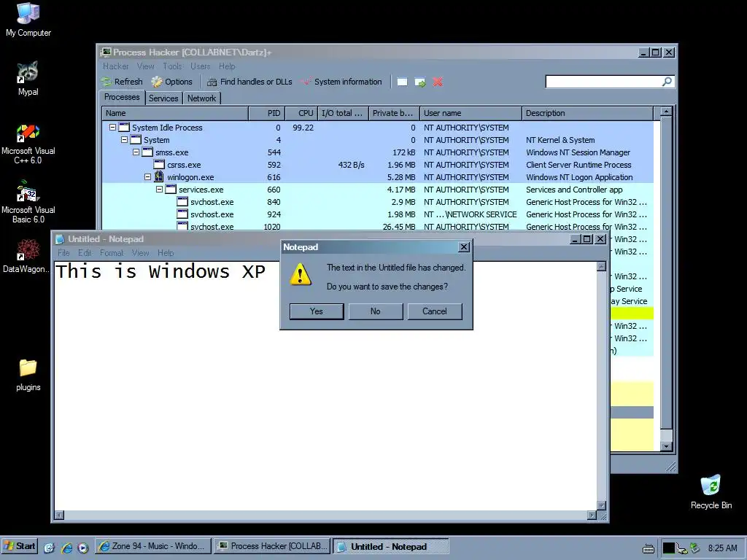This screenshot has height=560, width=747.
Task: Switch to the Network tab
Action: (x=201, y=98)
